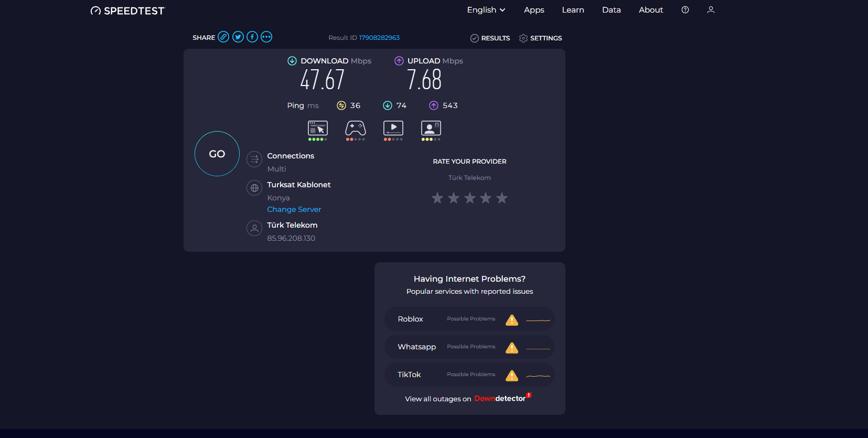The width and height of the screenshot is (868, 438).
Task: Click the download latency icon
Action: pos(388,105)
